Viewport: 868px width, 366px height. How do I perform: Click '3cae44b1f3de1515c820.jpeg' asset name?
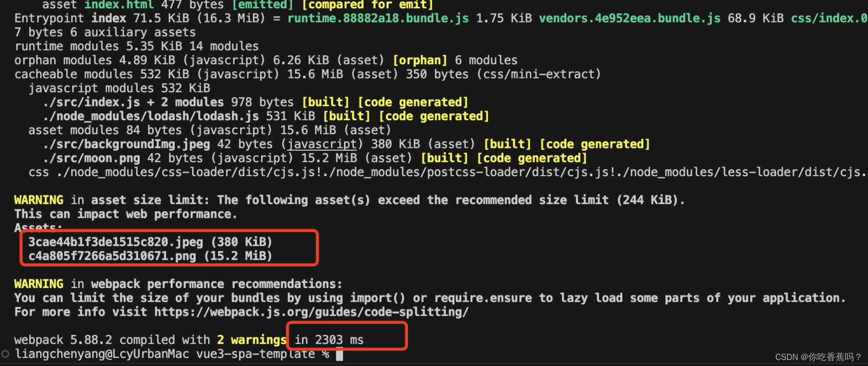115,242
